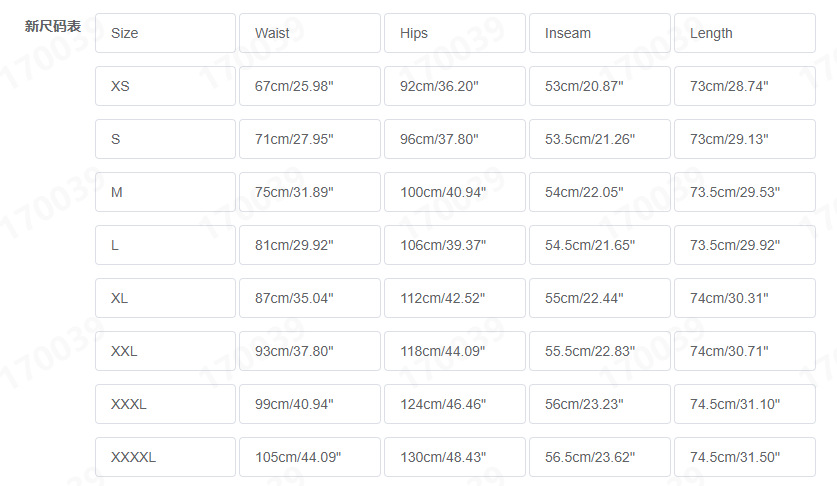Click the 99cm/40.94" waist cell

point(310,404)
